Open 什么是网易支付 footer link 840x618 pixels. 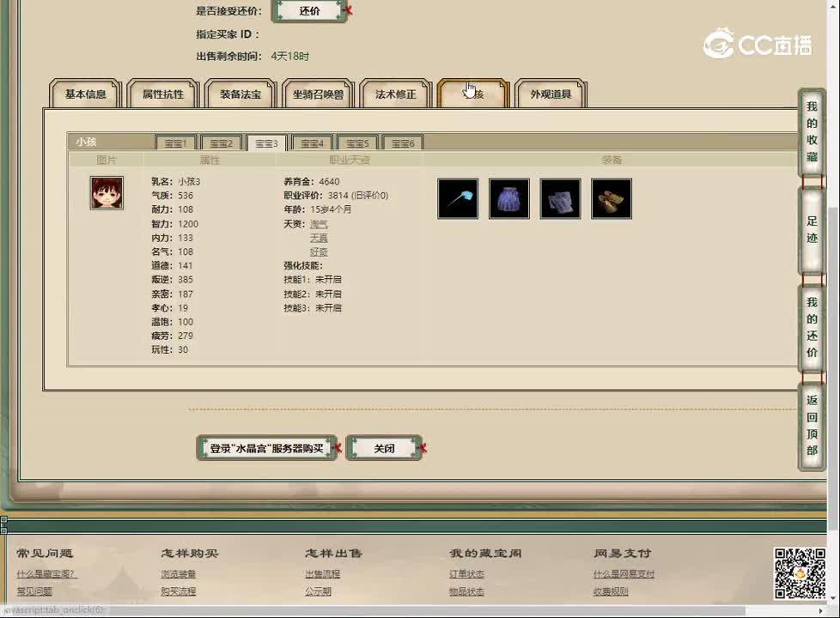click(624, 573)
